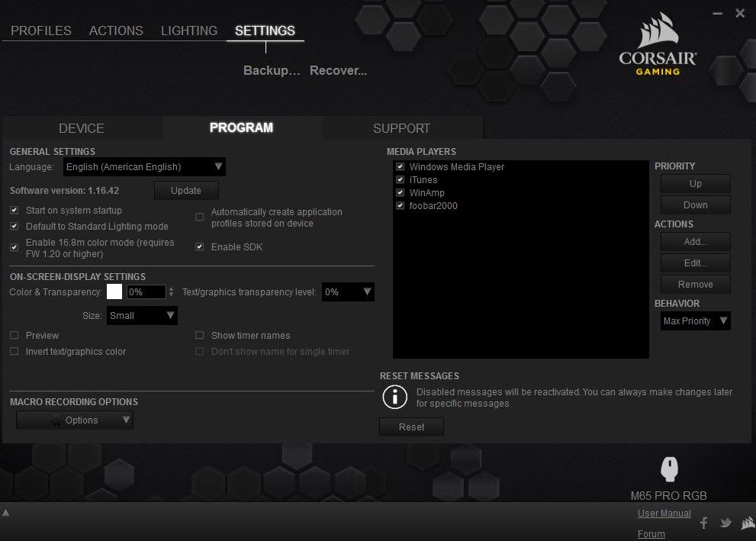756x541 pixels.
Task: Open the Facebook link icon
Action: 704,523
